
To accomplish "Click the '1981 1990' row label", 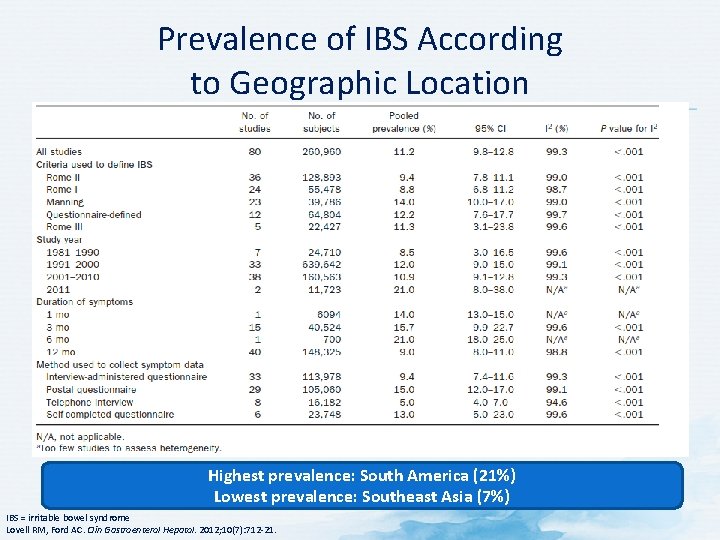I will click(x=73, y=253).
